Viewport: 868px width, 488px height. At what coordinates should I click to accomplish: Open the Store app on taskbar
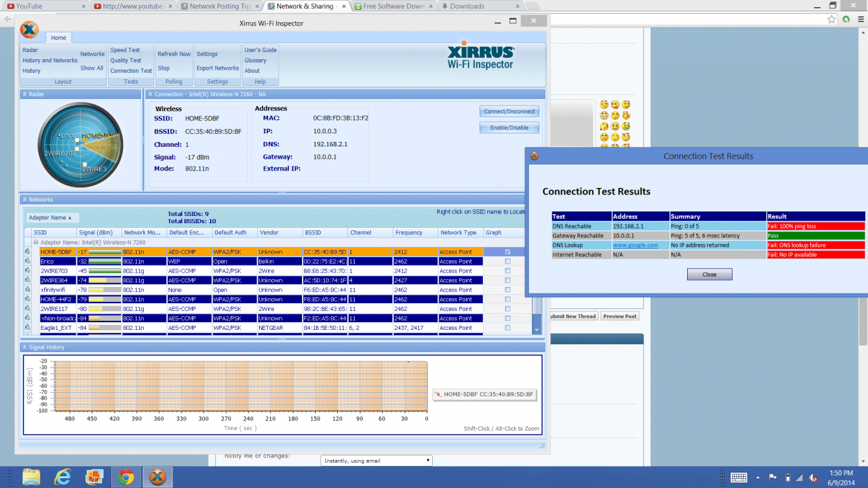[94, 477]
